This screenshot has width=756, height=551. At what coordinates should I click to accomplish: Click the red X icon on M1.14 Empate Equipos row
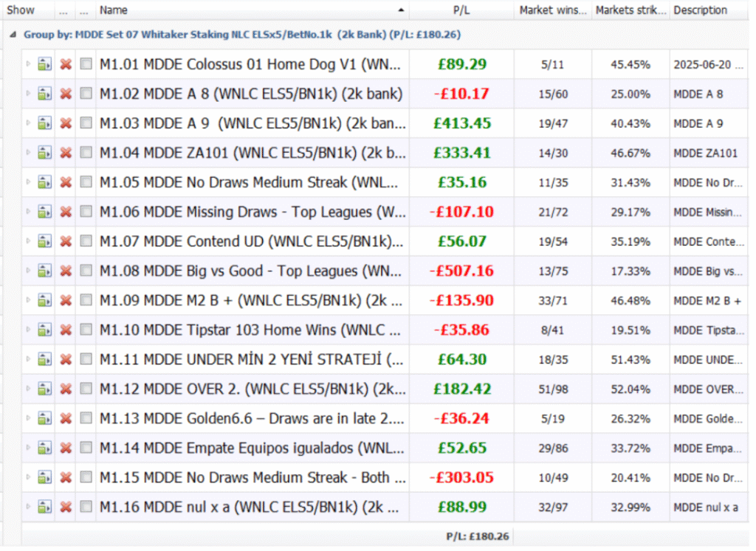[x=66, y=448]
